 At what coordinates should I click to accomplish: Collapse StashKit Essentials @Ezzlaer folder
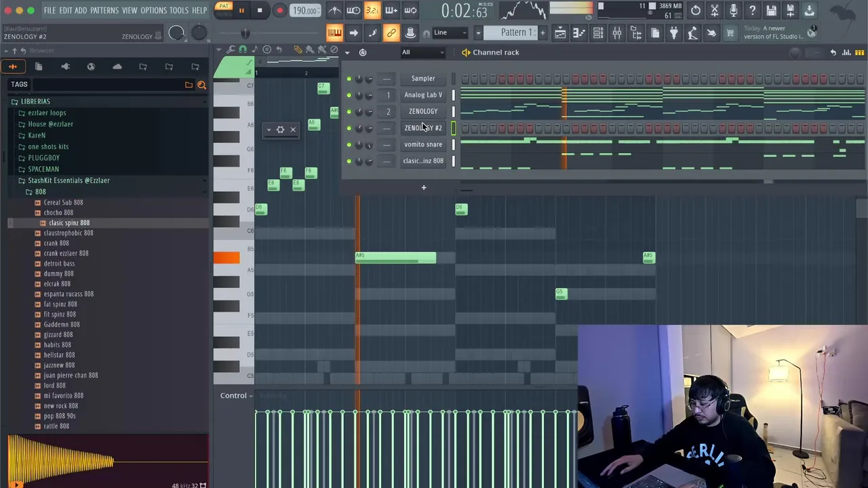click(x=68, y=180)
